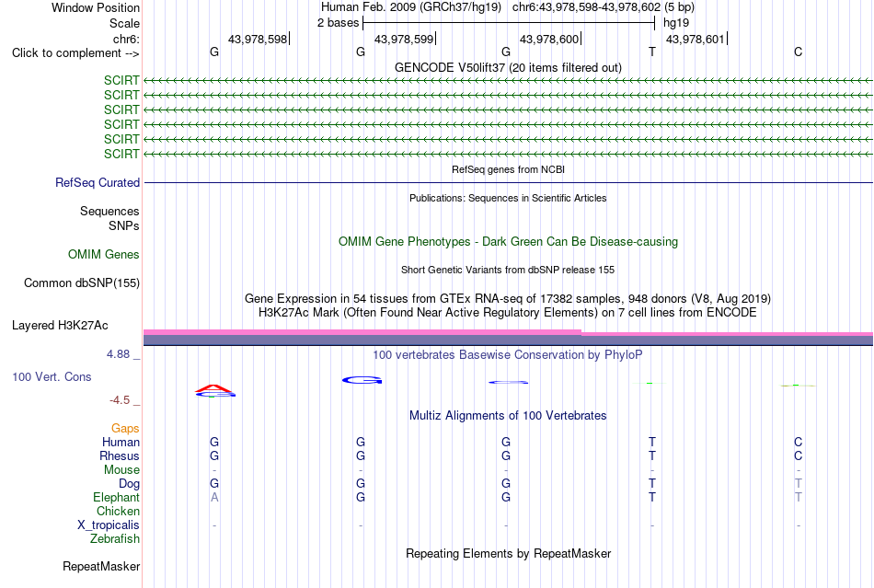The width and height of the screenshot is (874, 588).
Task: Open 'Publications: Sequences in Scientific Articles' title
Action: pyautogui.click(x=508, y=198)
